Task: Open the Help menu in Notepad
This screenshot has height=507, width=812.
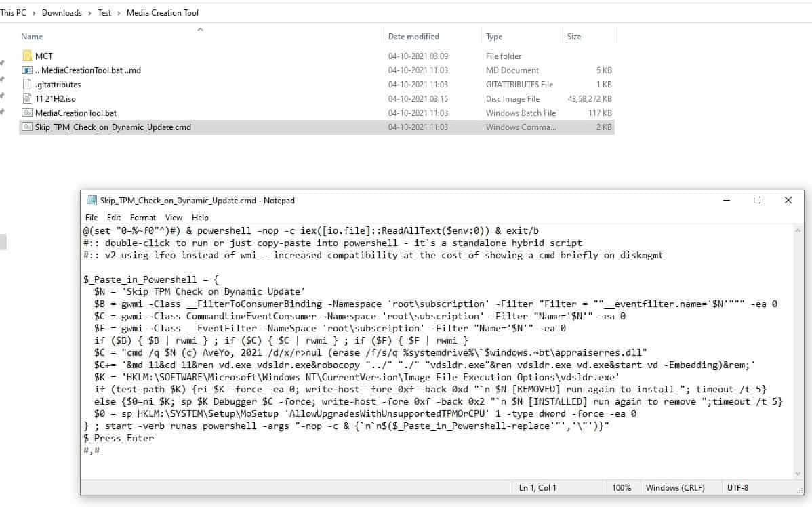Action: pos(200,218)
